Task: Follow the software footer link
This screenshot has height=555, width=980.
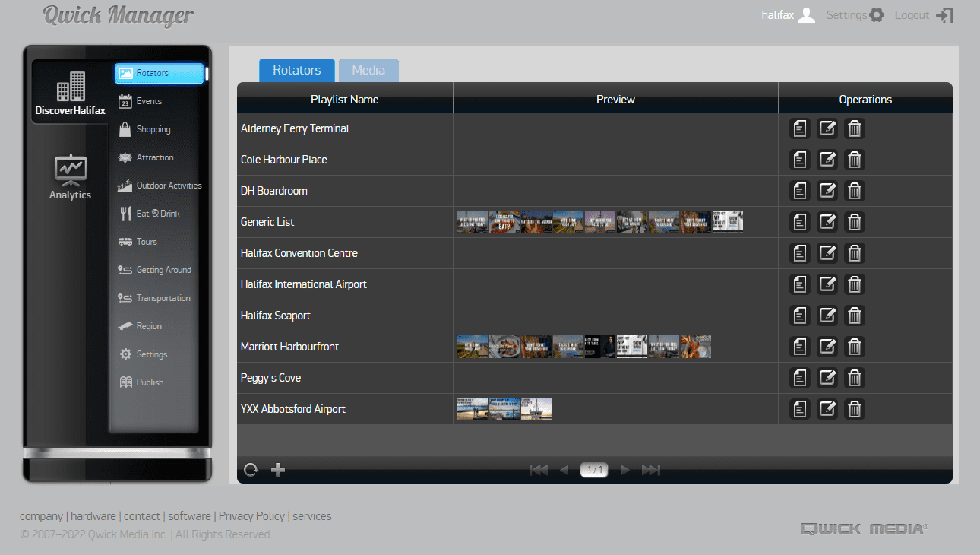Action: 189,516
